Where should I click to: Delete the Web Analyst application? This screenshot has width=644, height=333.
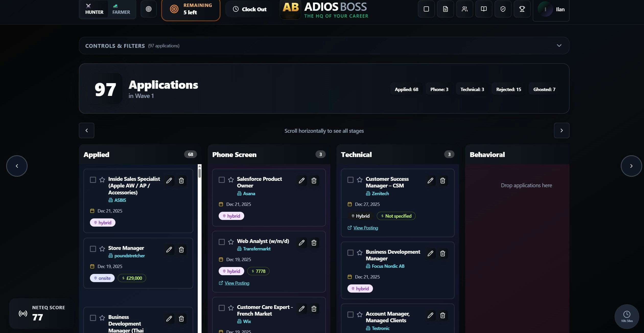click(314, 243)
